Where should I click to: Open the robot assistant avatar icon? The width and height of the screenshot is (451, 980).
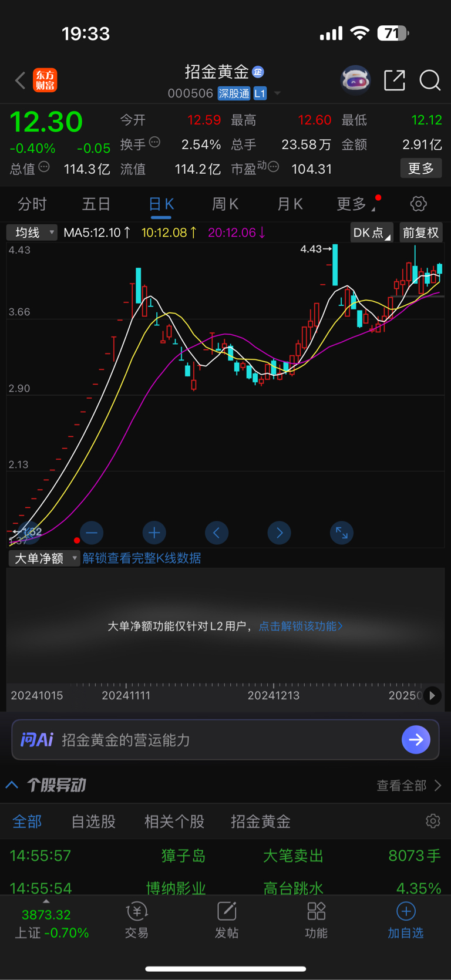[x=356, y=80]
